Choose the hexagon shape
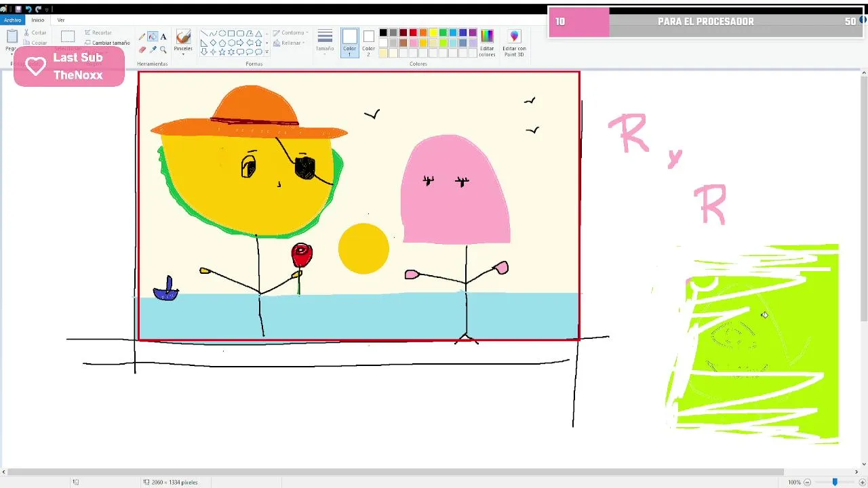The image size is (868, 488). point(231,43)
